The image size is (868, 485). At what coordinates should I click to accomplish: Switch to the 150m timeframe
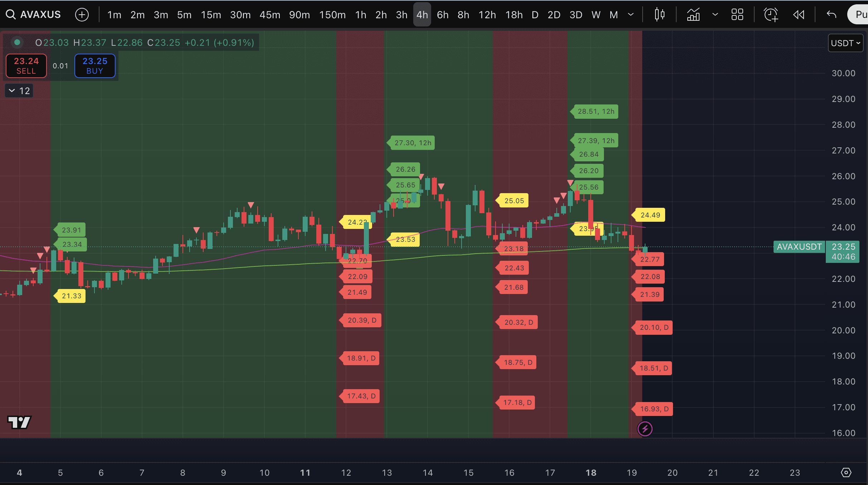tap(332, 15)
